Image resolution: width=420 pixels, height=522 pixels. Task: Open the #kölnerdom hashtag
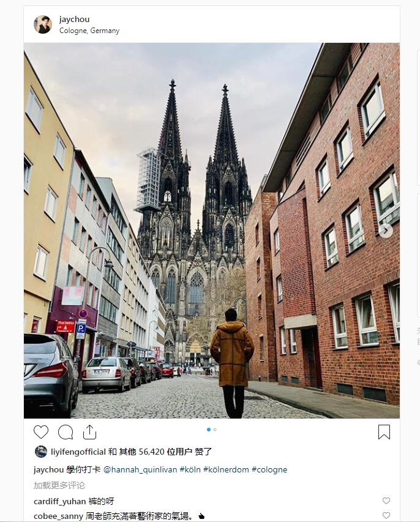coord(226,470)
